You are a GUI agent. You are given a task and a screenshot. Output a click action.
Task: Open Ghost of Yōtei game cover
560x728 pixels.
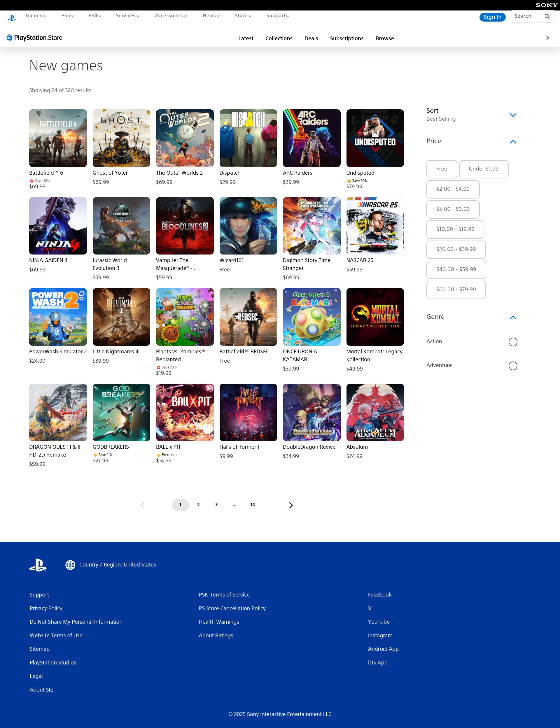click(x=121, y=138)
